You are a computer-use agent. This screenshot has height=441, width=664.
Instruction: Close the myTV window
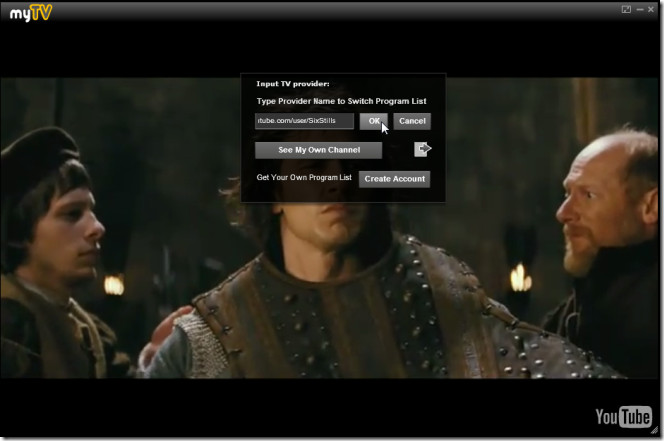651,9
